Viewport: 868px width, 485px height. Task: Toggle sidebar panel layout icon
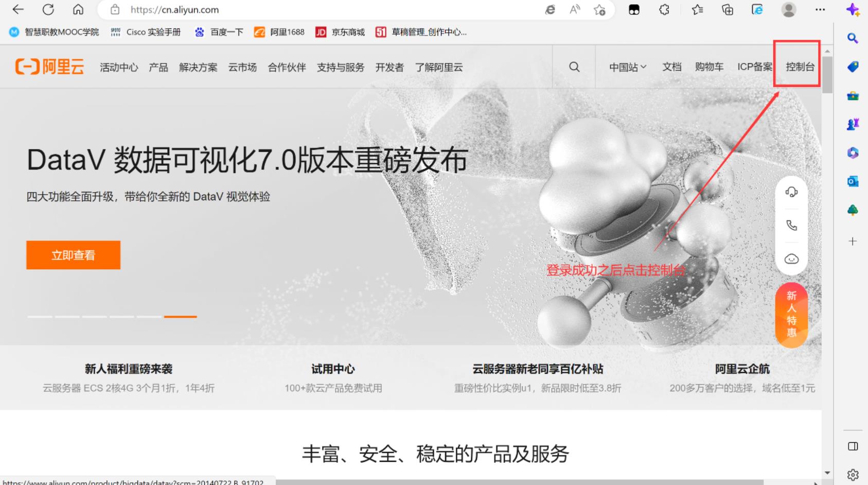tap(853, 446)
